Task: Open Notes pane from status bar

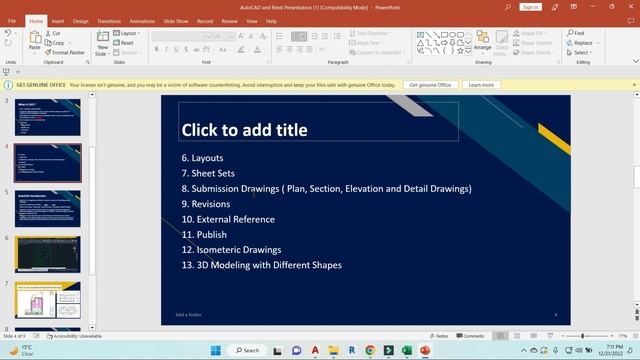Action: pyautogui.click(x=439, y=336)
